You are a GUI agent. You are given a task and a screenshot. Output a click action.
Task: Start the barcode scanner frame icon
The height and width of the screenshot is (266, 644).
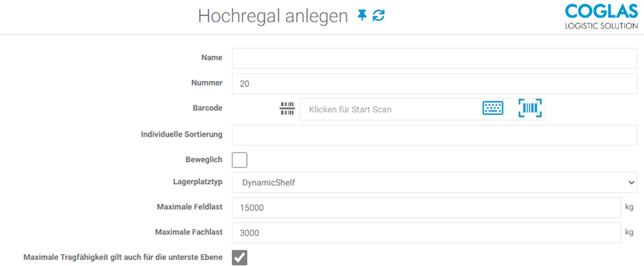tap(530, 109)
